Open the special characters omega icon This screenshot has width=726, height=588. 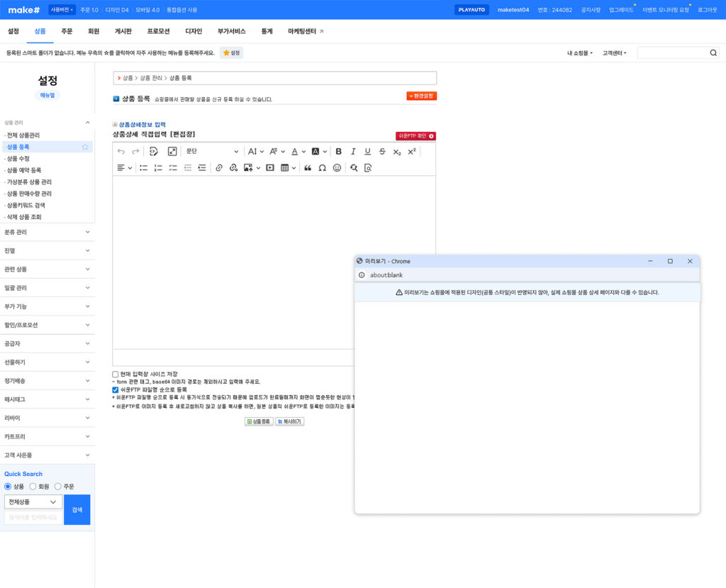click(x=322, y=168)
